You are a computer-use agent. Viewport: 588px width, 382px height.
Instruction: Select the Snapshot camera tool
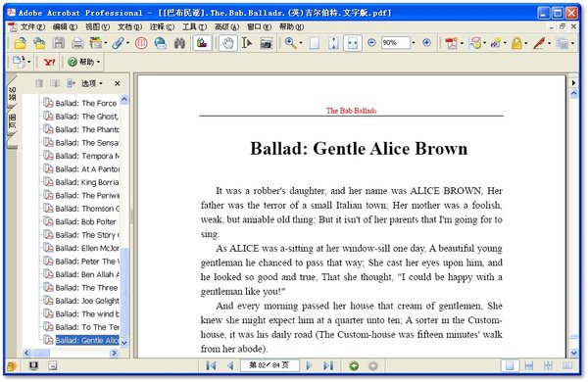[x=266, y=43]
